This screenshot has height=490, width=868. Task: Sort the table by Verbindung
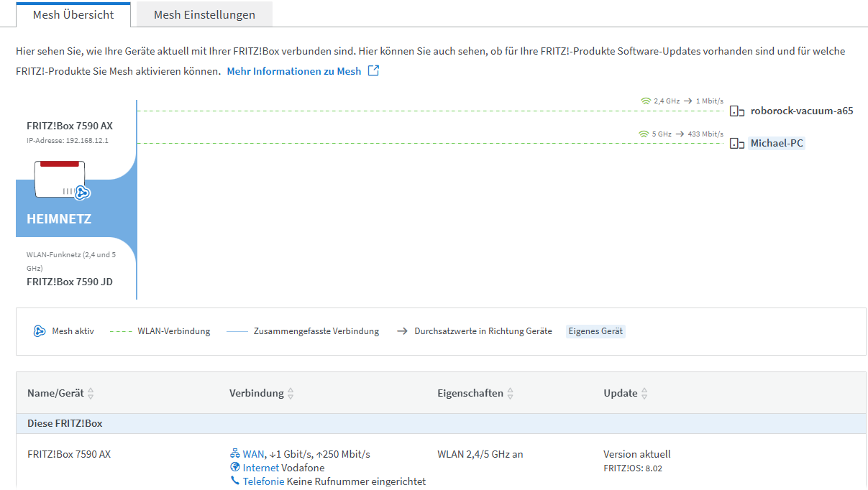pos(262,393)
